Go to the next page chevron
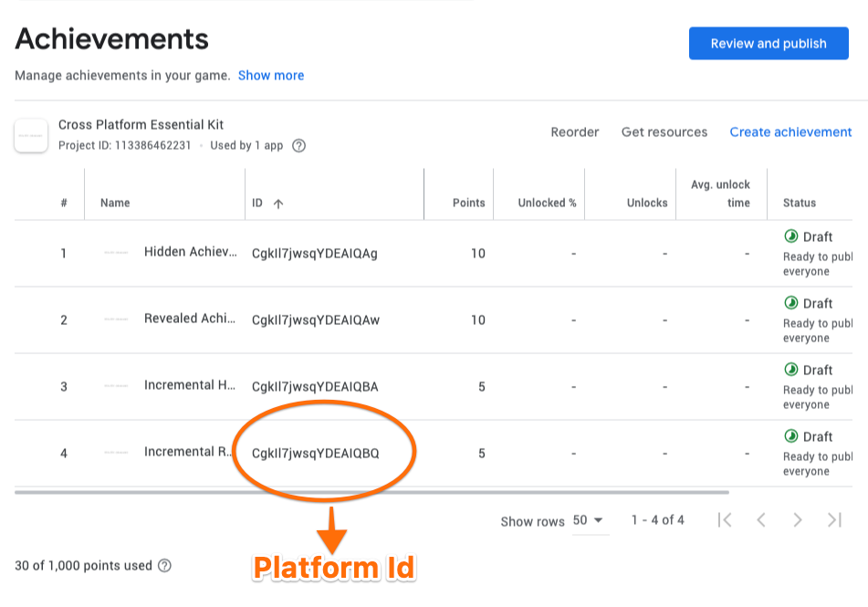The width and height of the screenshot is (868, 607). (797, 520)
